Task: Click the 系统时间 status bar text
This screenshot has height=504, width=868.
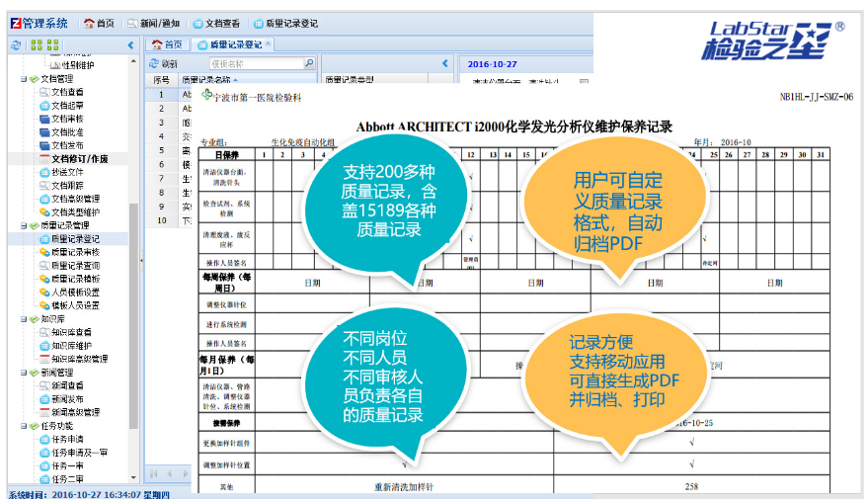Action: coord(89,494)
